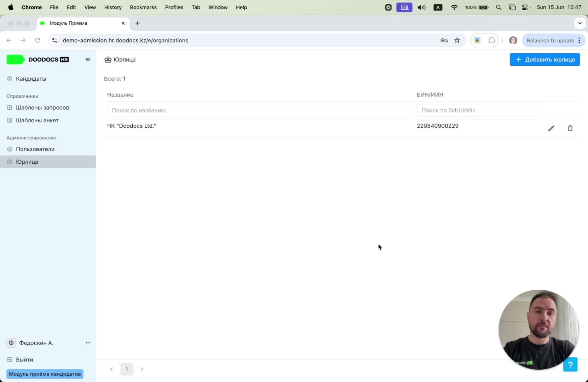Click the BIN value 220840900229
Screen dimensions: 588x382
tap(438, 126)
